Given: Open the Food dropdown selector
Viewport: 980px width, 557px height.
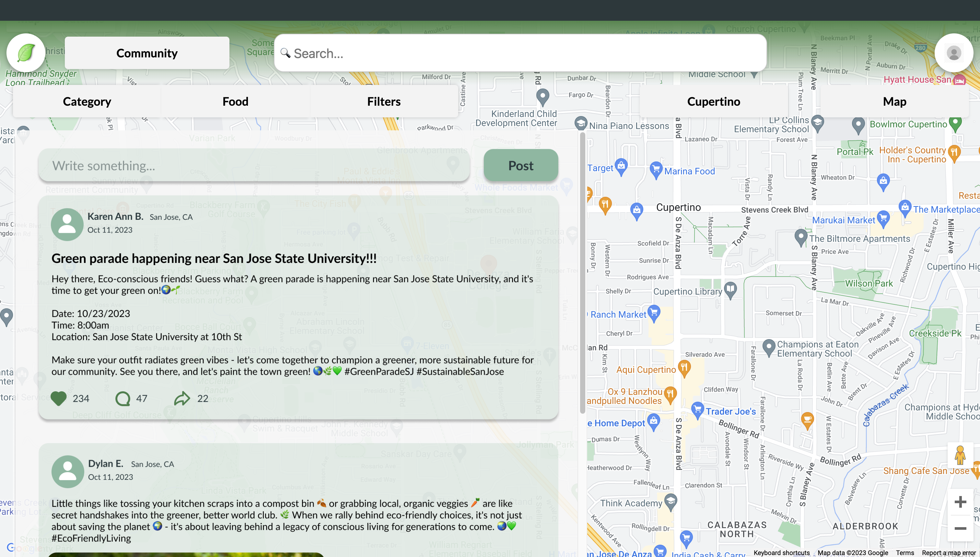Looking at the screenshot, I should point(235,101).
